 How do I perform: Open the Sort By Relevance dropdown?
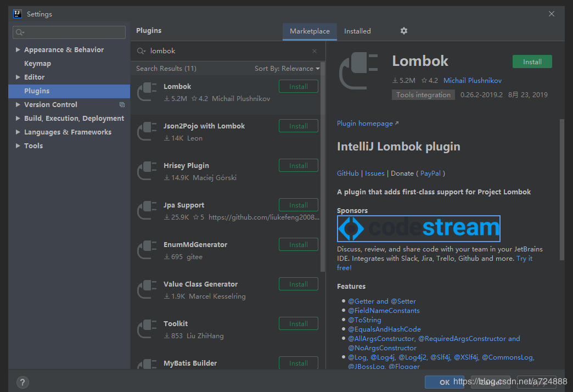tap(287, 69)
